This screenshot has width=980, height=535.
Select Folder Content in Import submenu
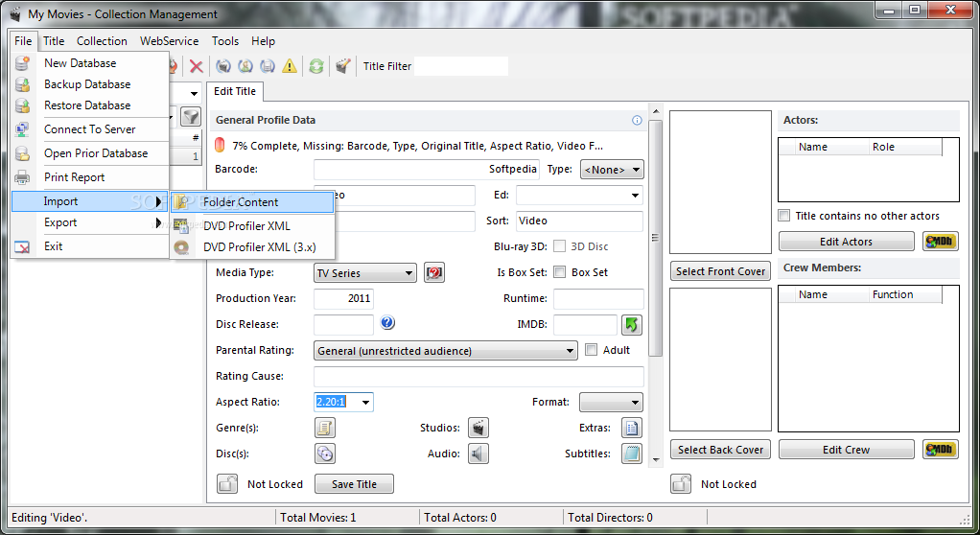[x=252, y=202]
